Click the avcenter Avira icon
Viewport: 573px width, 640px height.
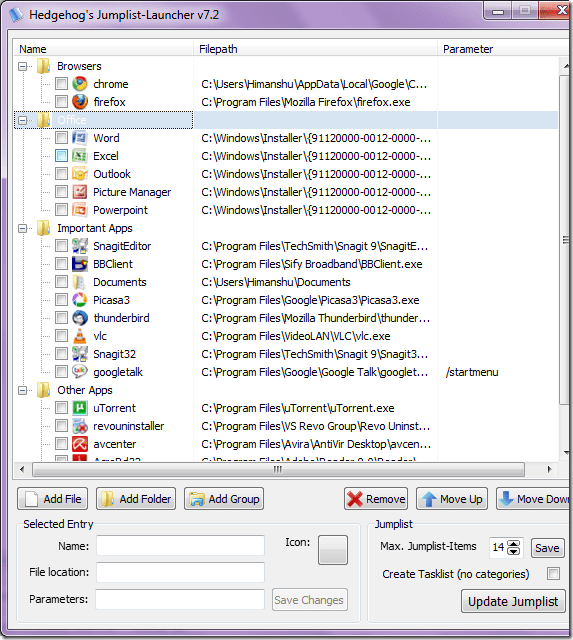[x=80, y=444]
